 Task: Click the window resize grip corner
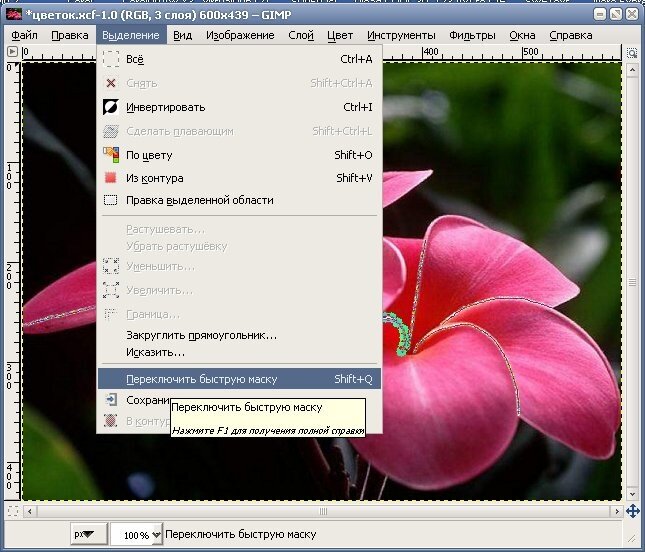click(631, 538)
